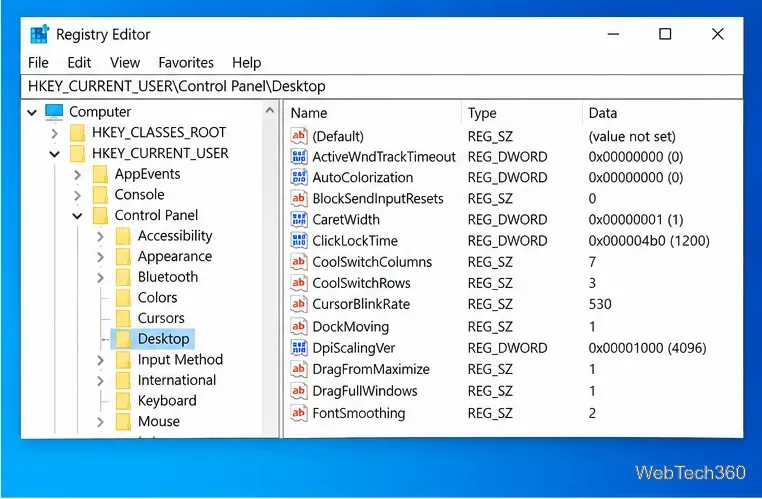Click the string icon beside CursorBlinkRate
The width and height of the screenshot is (762, 499).
pyautogui.click(x=299, y=304)
